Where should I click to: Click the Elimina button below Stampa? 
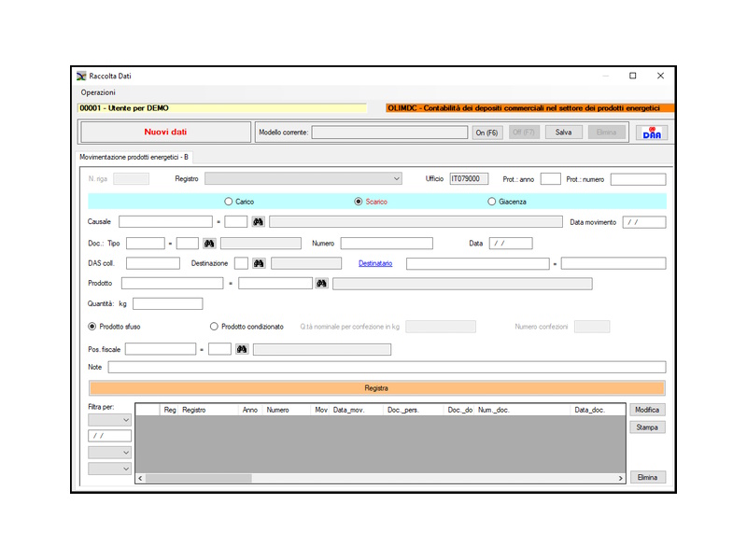pos(647,477)
